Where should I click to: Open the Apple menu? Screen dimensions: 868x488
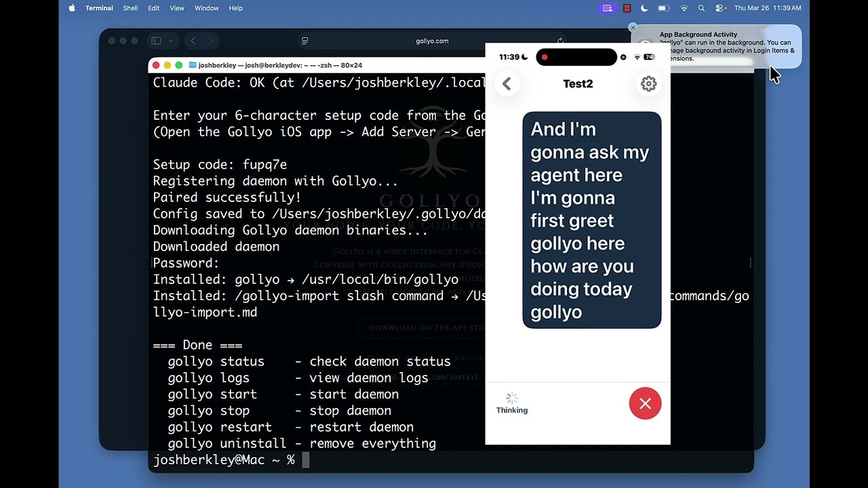(72, 8)
